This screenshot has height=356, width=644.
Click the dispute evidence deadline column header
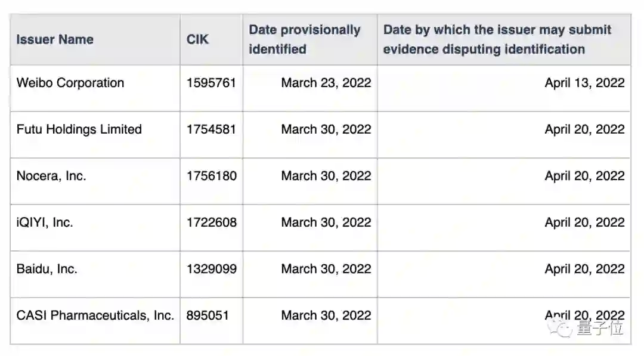[497, 39]
